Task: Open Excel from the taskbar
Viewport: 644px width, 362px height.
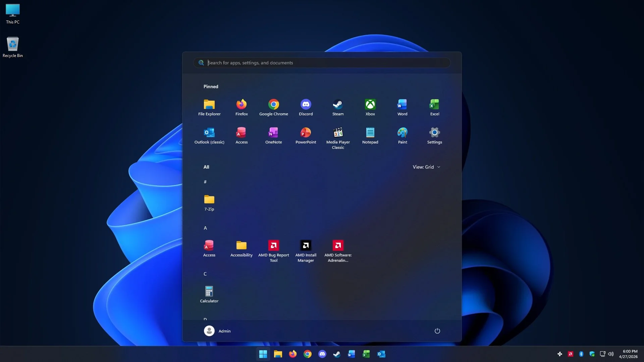Action: (367, 354)
